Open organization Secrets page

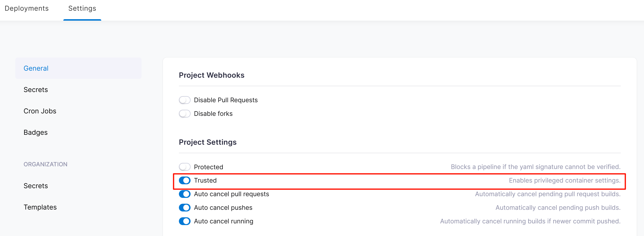(36, 186)
